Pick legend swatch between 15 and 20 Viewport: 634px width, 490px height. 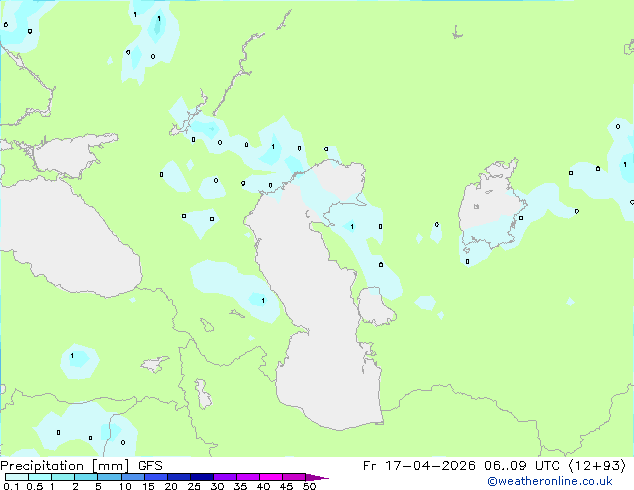click(x=156, y=477)
